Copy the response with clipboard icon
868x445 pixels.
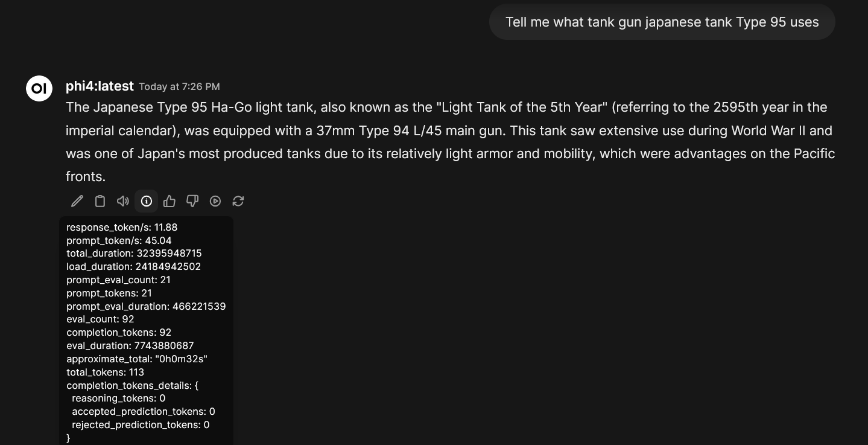point(100,201)
